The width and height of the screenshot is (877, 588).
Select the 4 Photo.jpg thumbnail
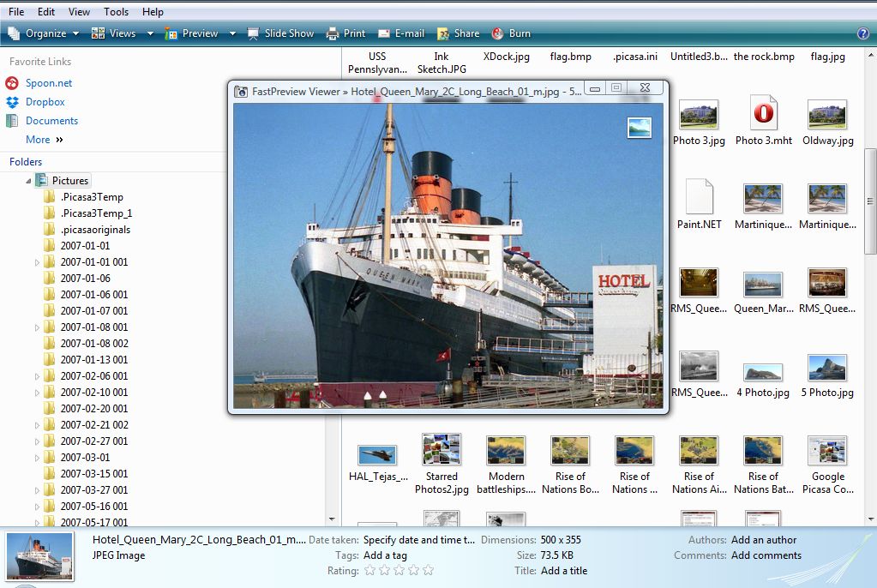pos(763,372)
